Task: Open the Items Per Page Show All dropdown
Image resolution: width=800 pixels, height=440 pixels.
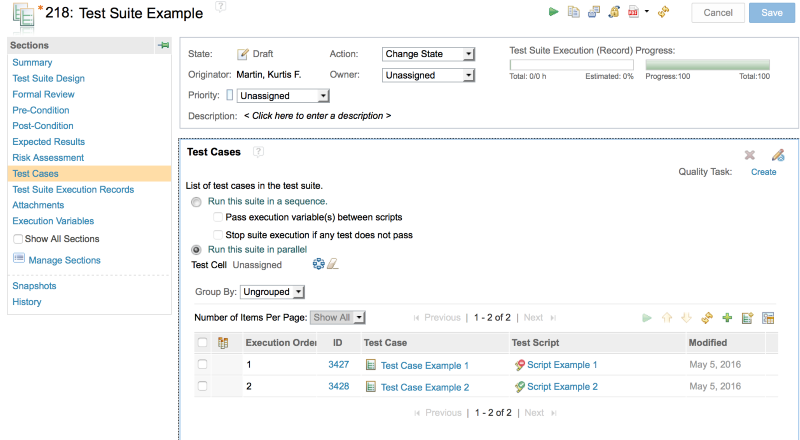Action: [338, 317]
